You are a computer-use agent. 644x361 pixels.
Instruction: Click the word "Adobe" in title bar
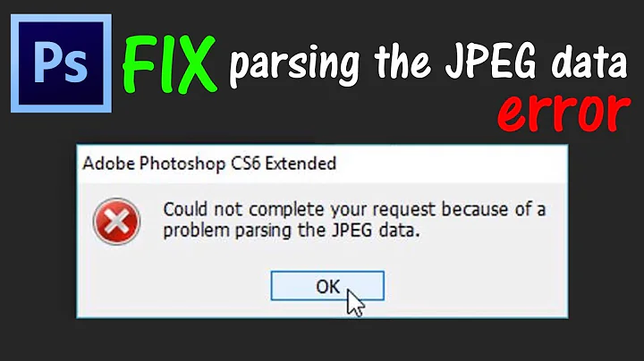[109, 164]
